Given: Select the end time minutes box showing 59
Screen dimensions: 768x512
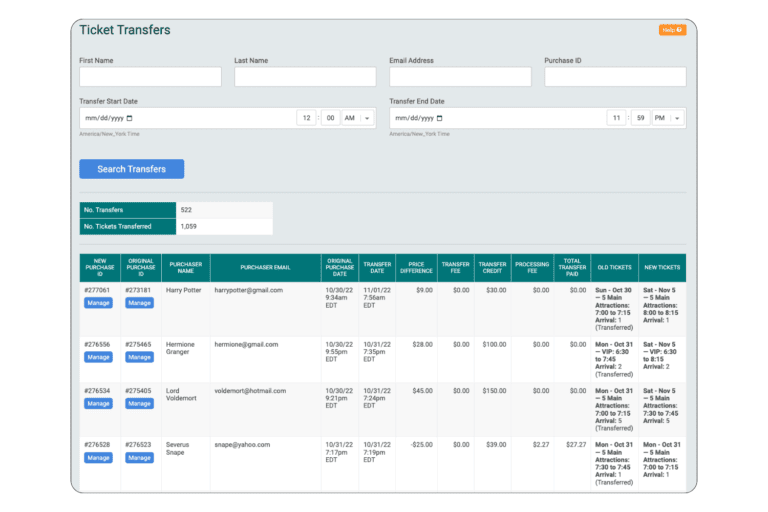Looking at the screenshot, I should click(640, 118).
